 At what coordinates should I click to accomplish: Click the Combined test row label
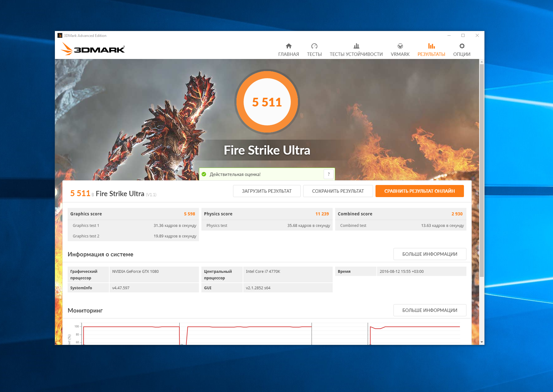[353, 226]
